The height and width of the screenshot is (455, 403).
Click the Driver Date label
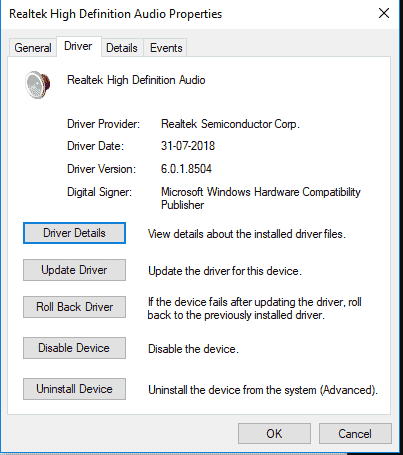point(95,146)
